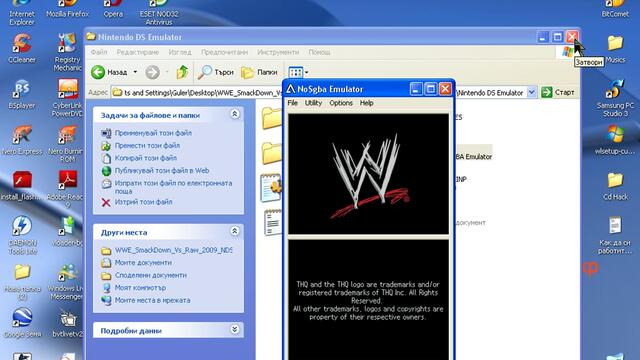The image size is (640, 360).
Task: Select the BSplayer desktop icon
Action: (22, 94)
